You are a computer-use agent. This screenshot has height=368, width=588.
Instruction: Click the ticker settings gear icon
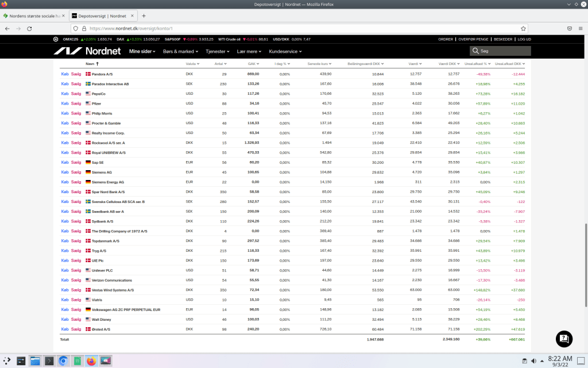click(56, 39)
